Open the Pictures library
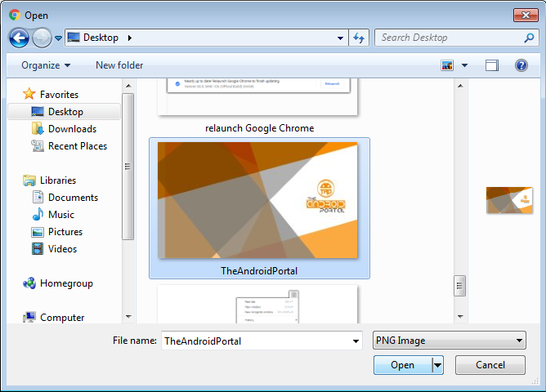The width and height of the screenshot is (546, 392). (65, 232)
